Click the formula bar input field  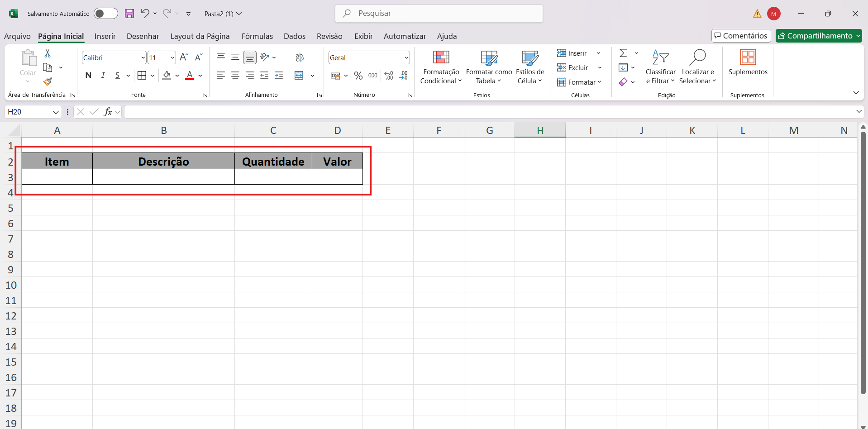pyautogui.click(x=489, y=112)
